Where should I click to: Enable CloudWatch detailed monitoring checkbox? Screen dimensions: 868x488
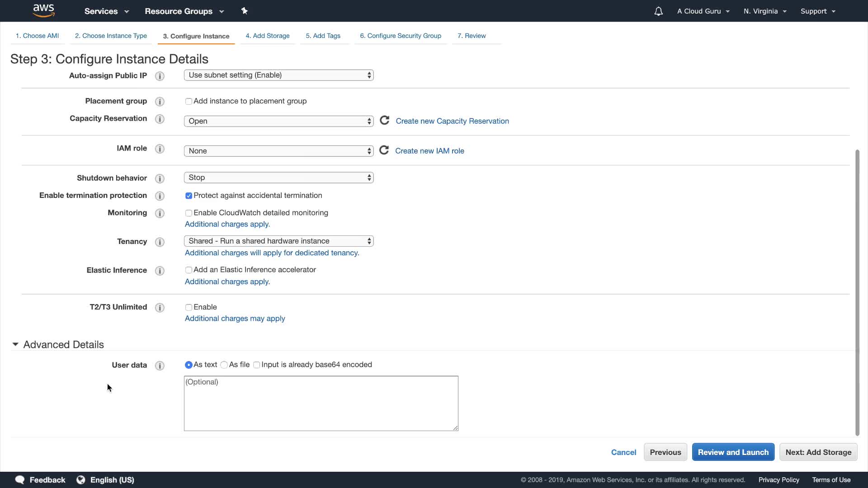point(189,213)
